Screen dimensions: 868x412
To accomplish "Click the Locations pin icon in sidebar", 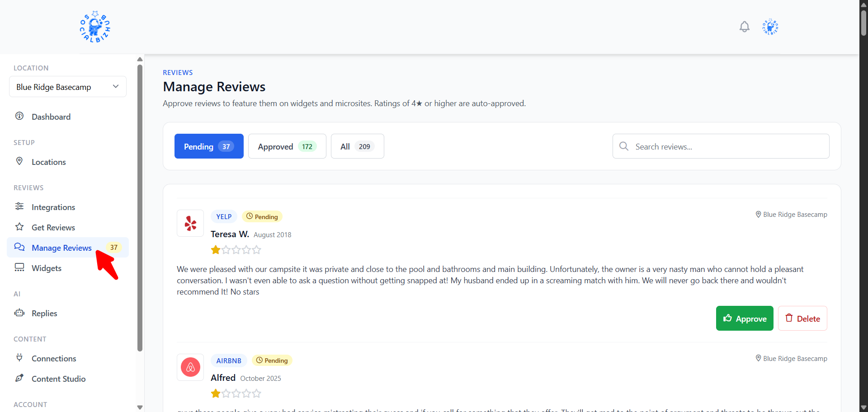I will tap(19, 161).
